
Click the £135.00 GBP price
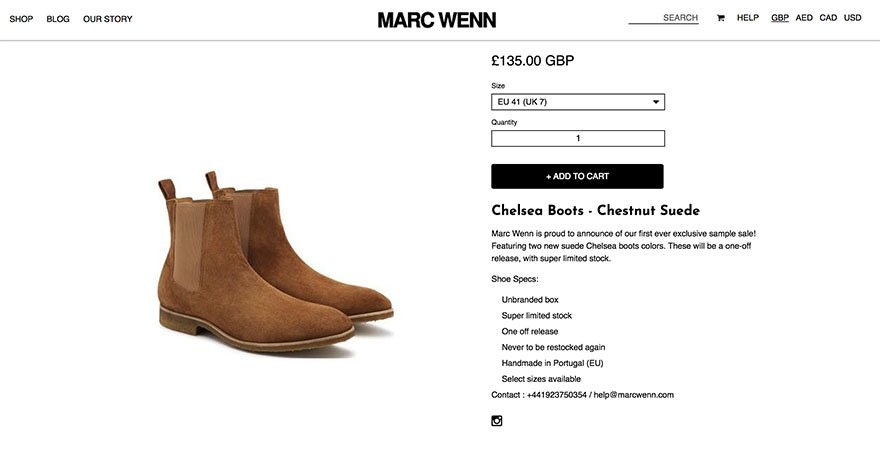tap(532, 61)
